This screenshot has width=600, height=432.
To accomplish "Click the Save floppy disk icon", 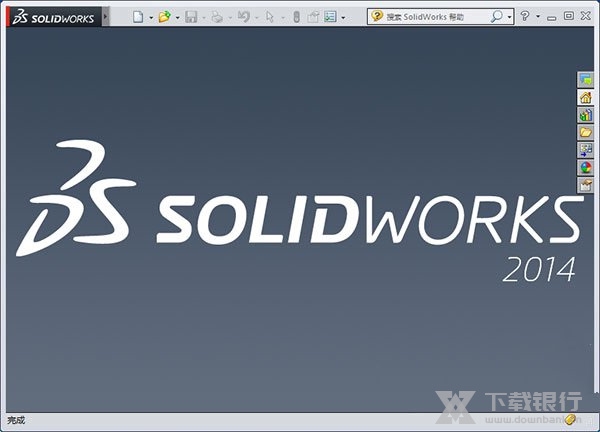I will [x=191, y=17].
